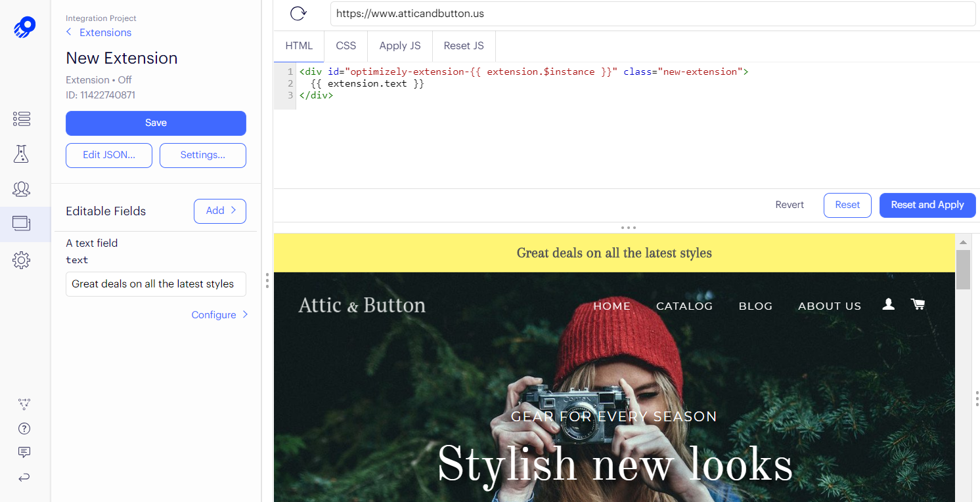Open Edit JSON dialog
Image resolution: width=980 pixels, height=502 pixels.
(x=109, y=155)
